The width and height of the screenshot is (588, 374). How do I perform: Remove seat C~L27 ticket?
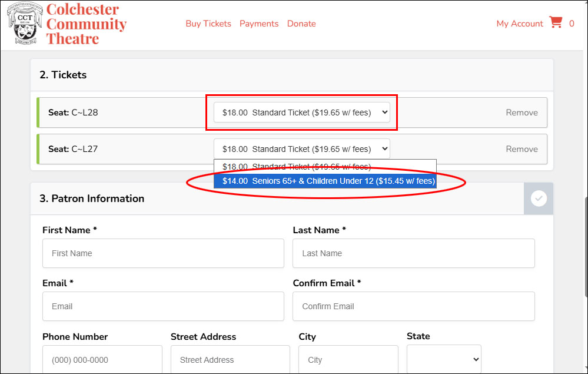[x=521, y=149]
